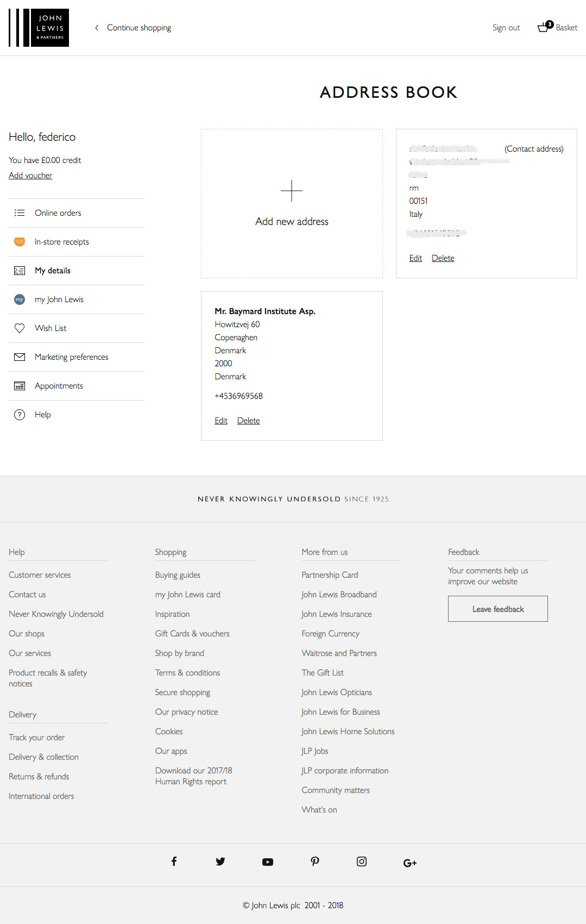Screen dimensions: 586x924
Task: Open the YouTube icon in footer
Action: pyautogui.click(x=268, y=862)
